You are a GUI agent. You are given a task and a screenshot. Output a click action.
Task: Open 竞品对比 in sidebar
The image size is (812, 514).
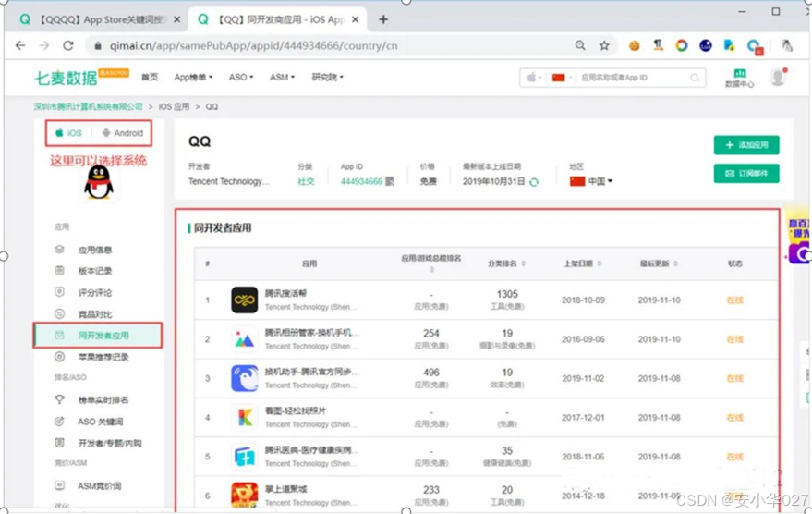(95, 314)
